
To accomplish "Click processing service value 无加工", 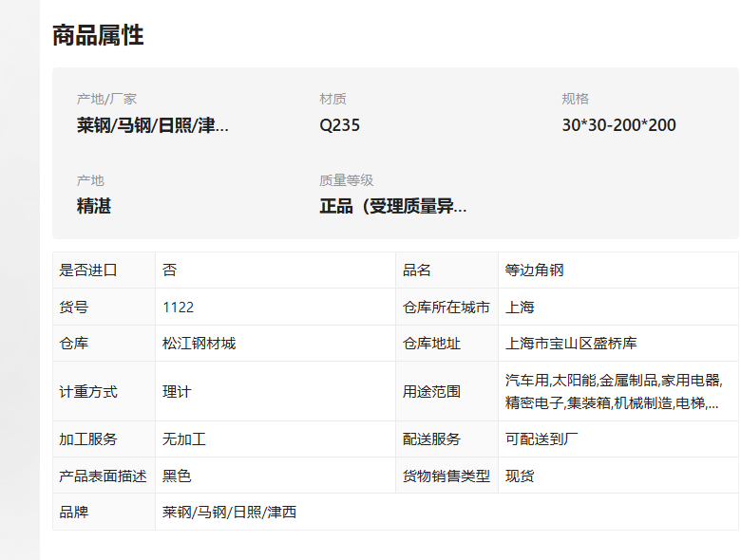I will pyautogui.click(x=184, y=439).
